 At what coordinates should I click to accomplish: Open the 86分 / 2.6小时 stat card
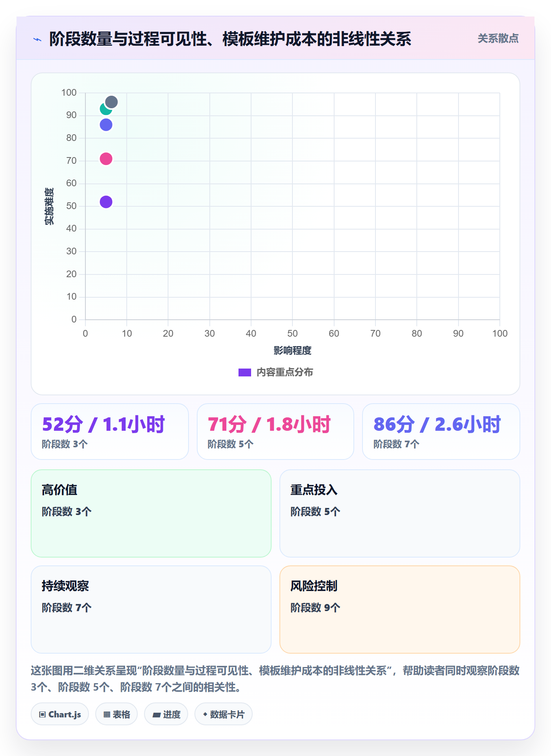441,432
